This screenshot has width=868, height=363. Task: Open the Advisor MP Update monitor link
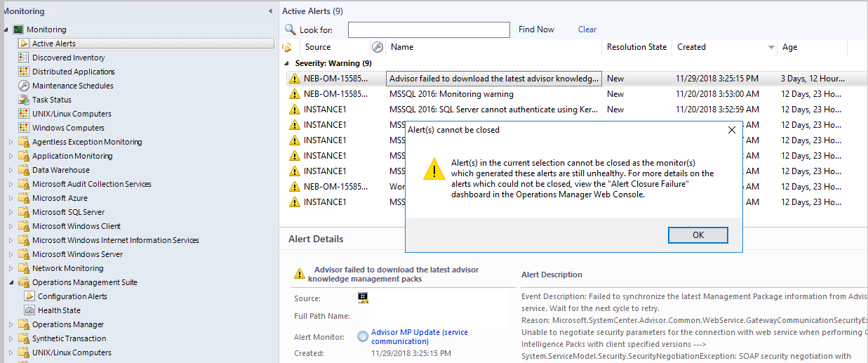[x=419, y=336]
